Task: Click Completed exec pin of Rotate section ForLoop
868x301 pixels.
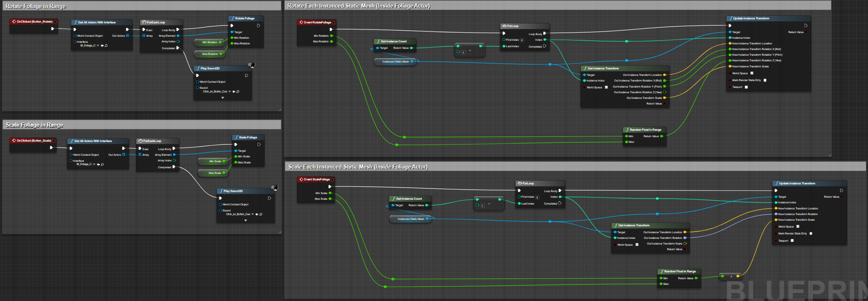Action: [x=545, y=46]
